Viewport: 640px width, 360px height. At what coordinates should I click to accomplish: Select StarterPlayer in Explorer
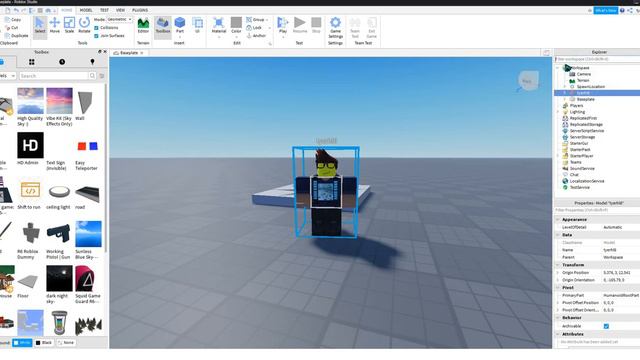click(x=581, y=156)
